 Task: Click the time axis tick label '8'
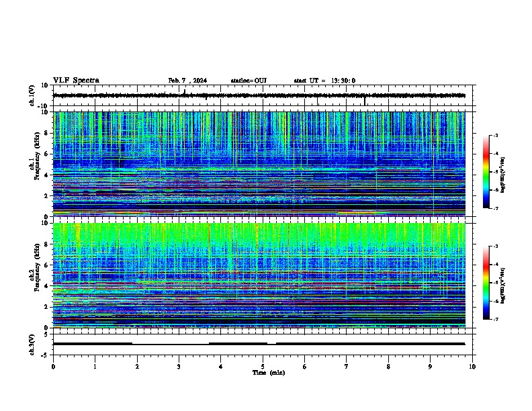[x=388, y=366]
